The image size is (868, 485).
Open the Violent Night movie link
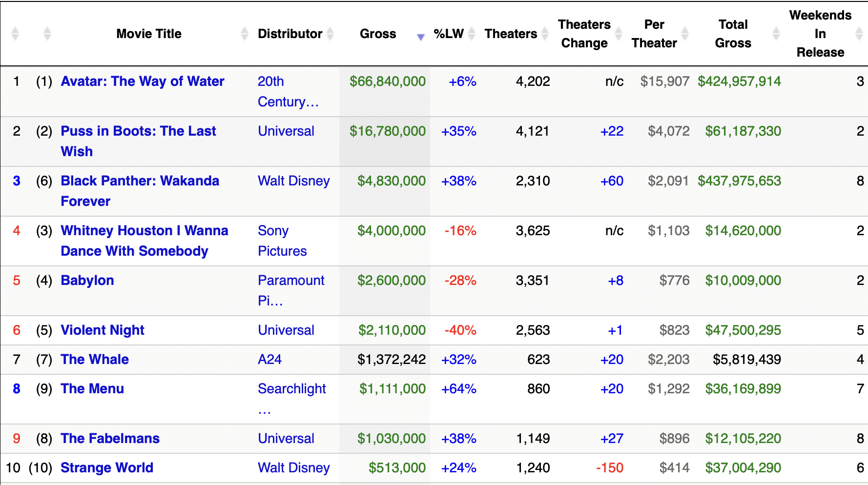coord(103,330)
